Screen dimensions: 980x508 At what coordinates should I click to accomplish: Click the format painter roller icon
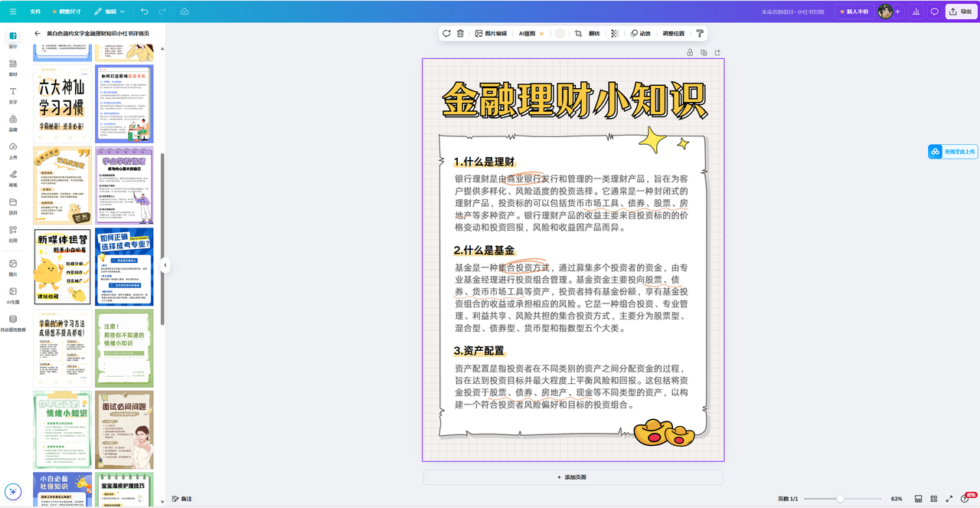pyautogui.click(x=699, y=34)
